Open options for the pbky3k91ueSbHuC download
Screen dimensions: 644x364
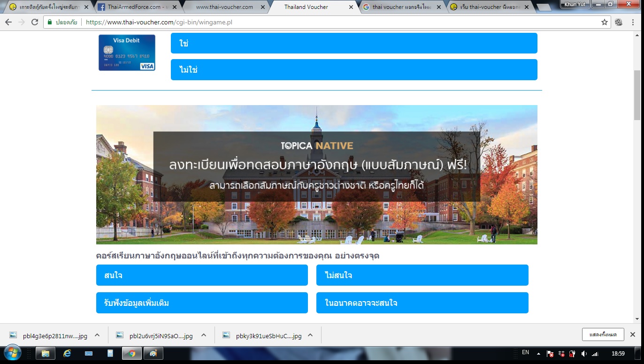coord(310,335)
